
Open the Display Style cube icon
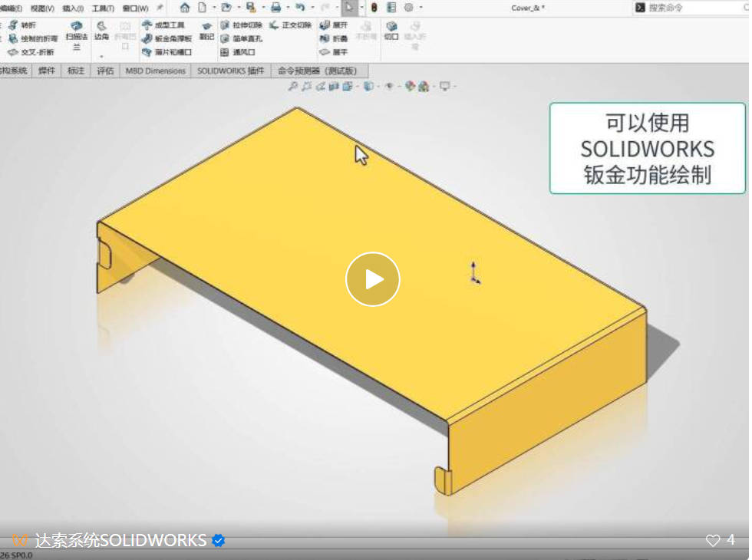tap(368, 86)
